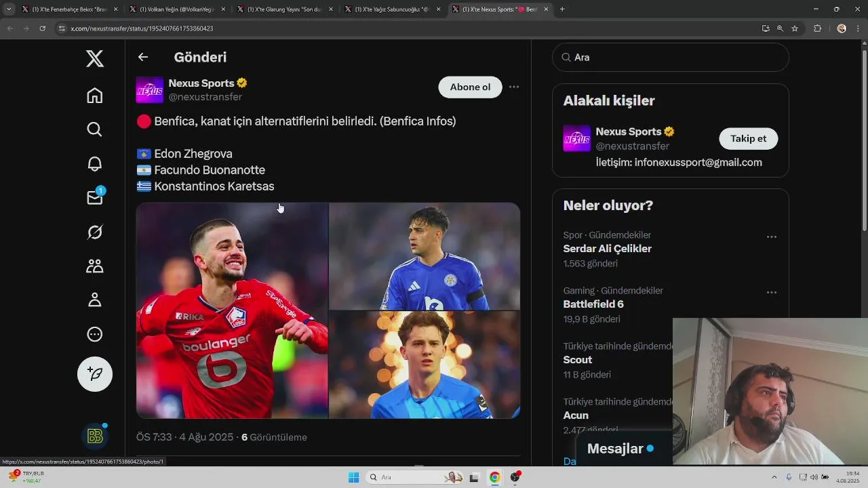The width and height of the screenshot is (868, 488).
Task: Open Notifications bell in sidebar
Action: [95, 163]
